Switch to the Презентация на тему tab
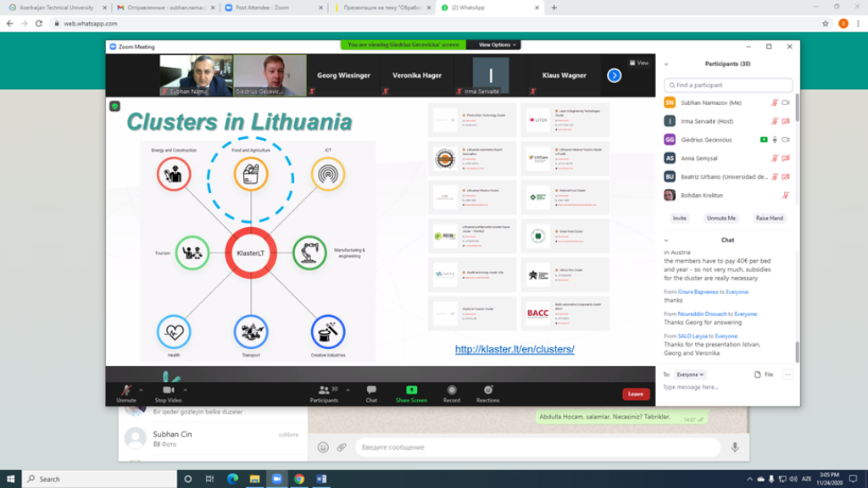The width and height of the screenshot is (868, 488). click(x=382, y=8)
